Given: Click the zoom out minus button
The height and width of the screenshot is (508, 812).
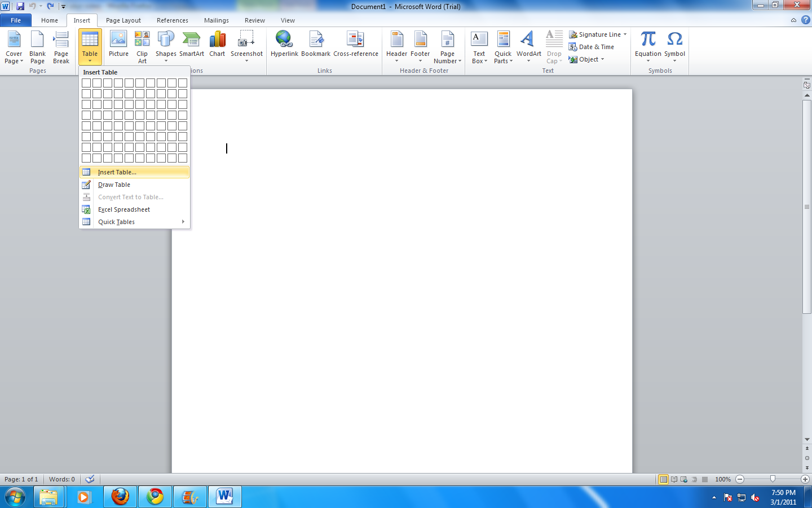Looking at the screenshot, I should 740,479.
